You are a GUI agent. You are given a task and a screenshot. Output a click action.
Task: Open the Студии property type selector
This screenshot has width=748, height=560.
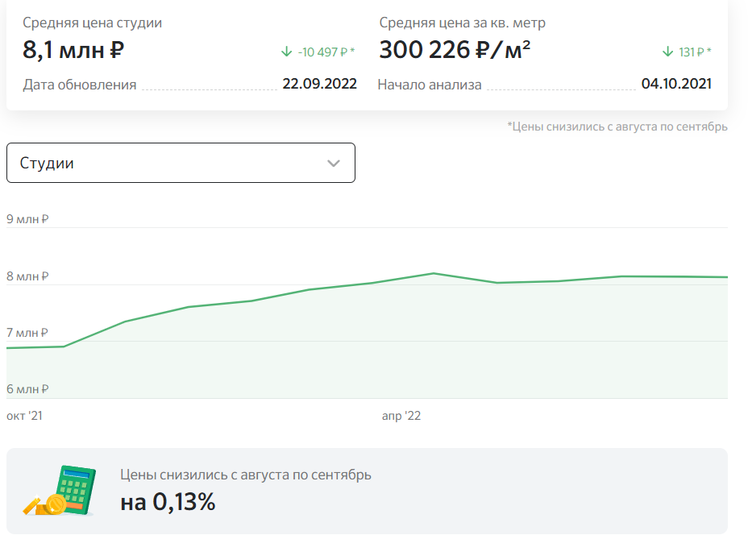click(181, 163)
